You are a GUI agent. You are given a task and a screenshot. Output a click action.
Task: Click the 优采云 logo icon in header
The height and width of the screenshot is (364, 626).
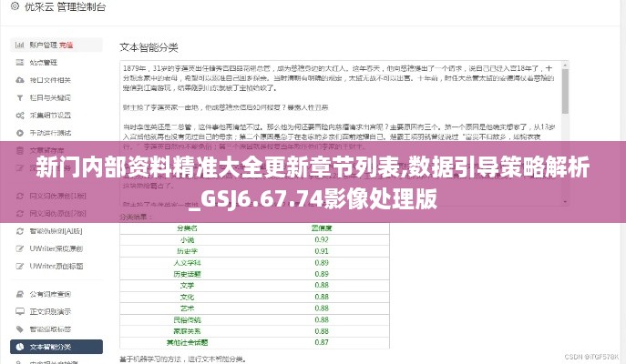click(x=15, y=6)
